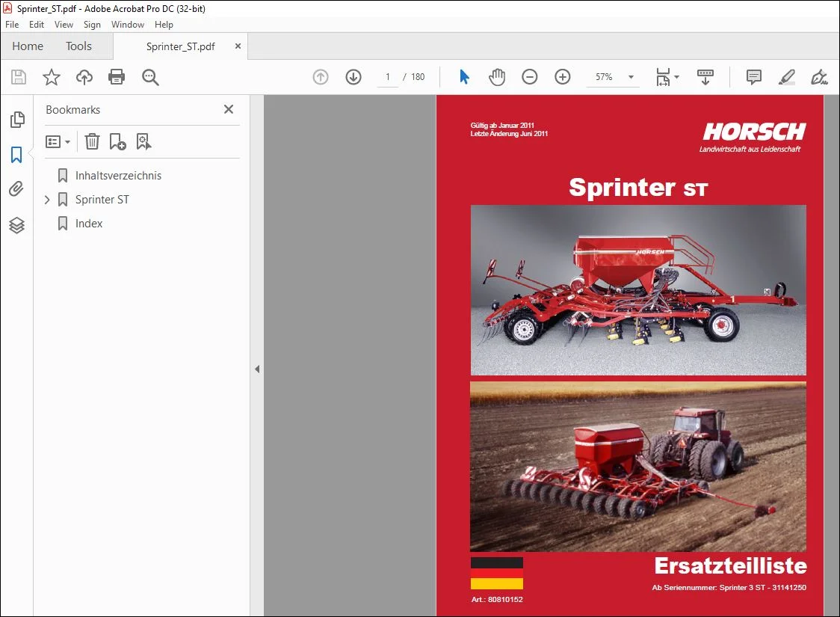Collapse the navigation pane arrow
This screenshot has width=840, height=617.
coord(257,369)
